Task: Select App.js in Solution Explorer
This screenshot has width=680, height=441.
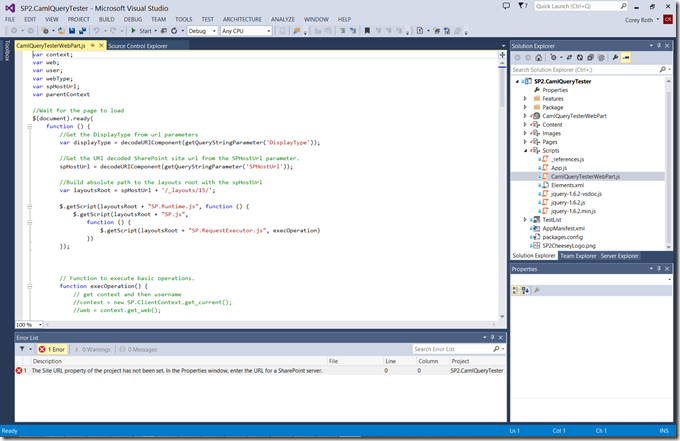Action: [559, 168]
